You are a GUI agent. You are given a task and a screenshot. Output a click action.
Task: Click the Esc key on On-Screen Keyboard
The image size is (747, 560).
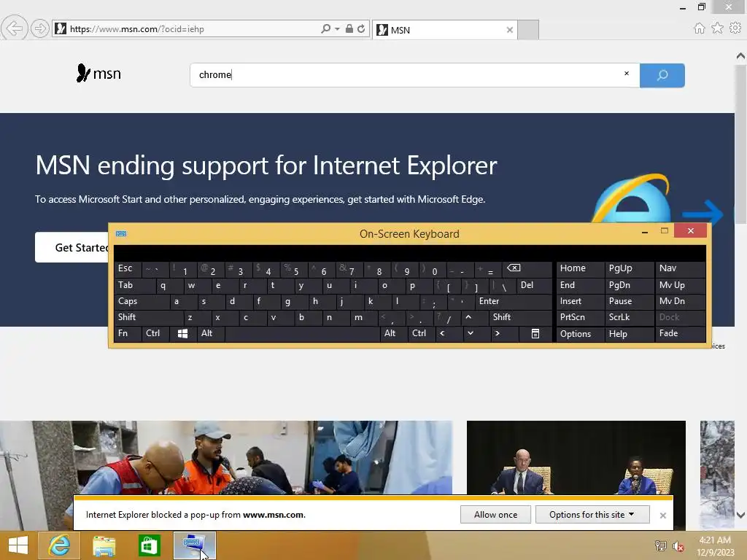128,268
